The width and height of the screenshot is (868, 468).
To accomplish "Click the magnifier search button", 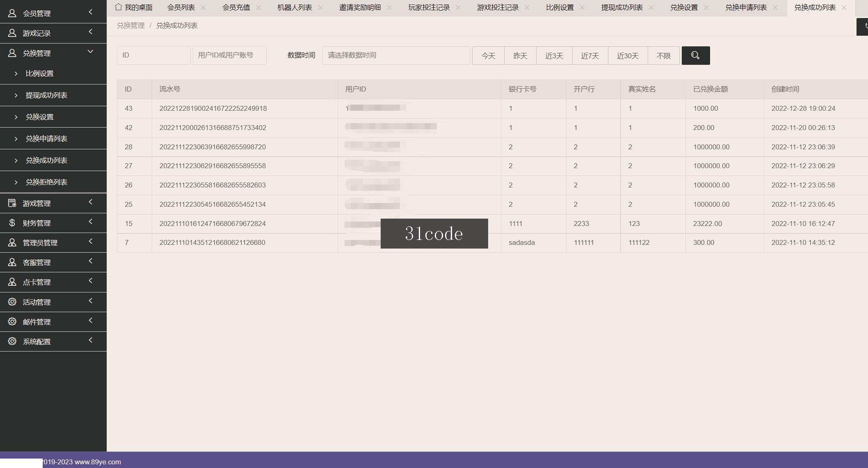I will [696, 55].
